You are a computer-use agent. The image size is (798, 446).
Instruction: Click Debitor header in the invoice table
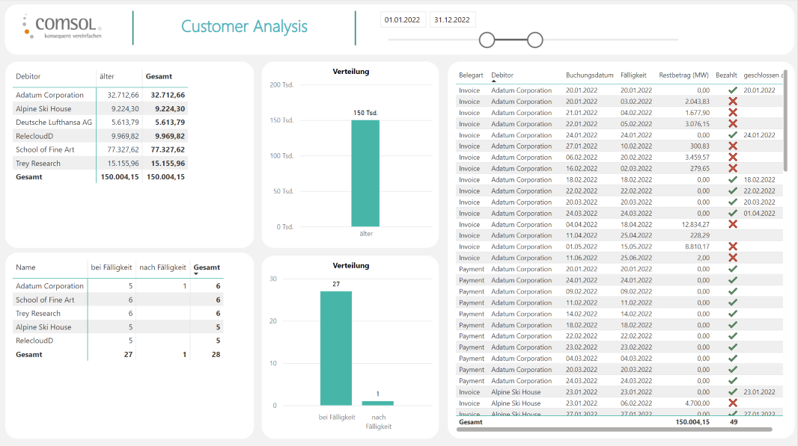[x=502, y=75]
